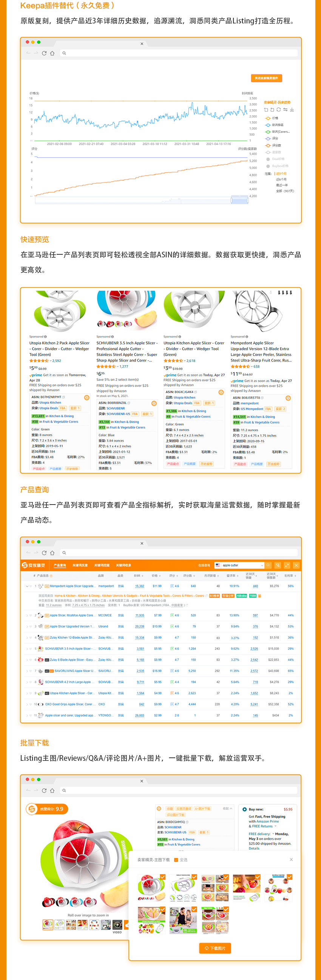Open the FREE delivery dropdown chevron

(x=273, y=833)
